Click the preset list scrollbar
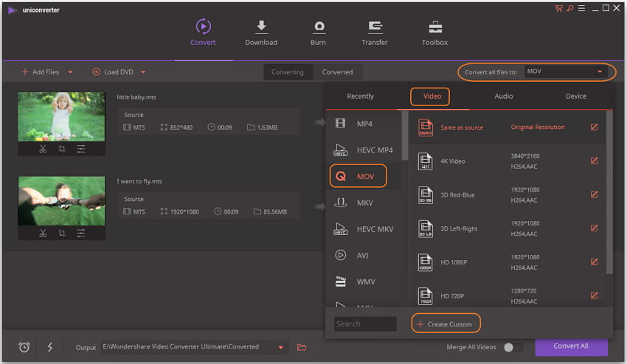The height and width of the screenshot is (364, 627). click(x=609, y=192)
